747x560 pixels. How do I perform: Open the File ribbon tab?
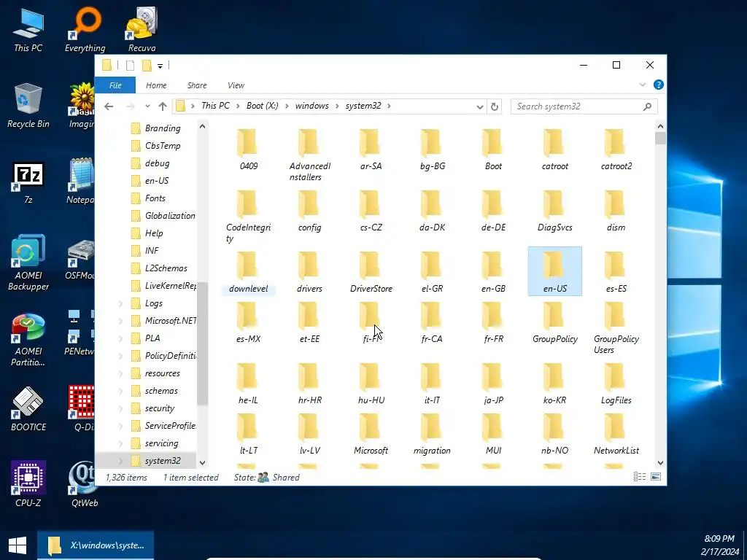coord(115,85)
